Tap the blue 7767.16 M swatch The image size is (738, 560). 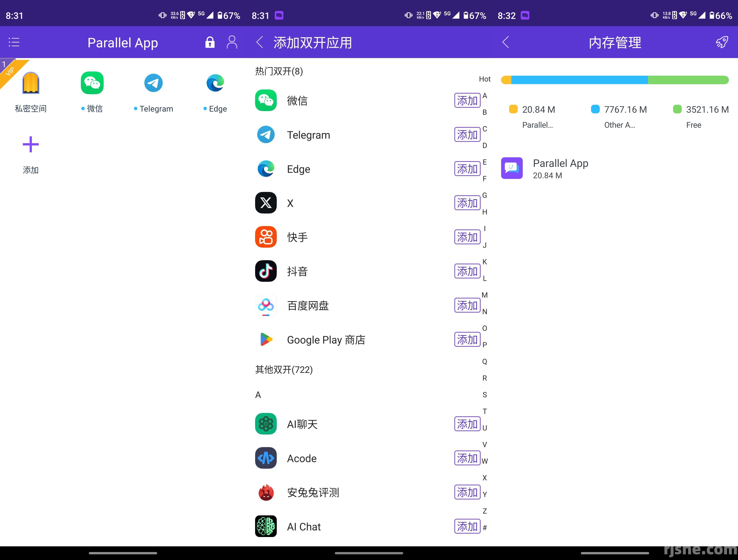click(x=595, y=109)
